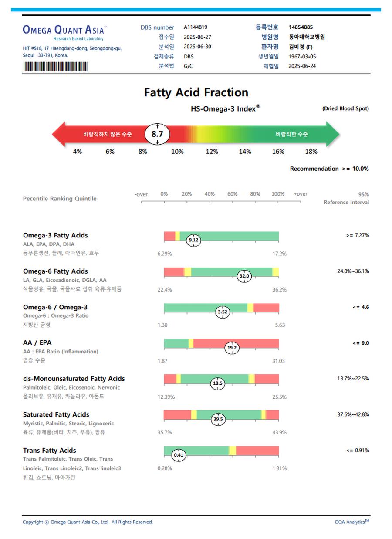The width and height of the screenshot is (392, 539).
Task: Click the DBS number A1144819
Action: (x=196, y=27)
